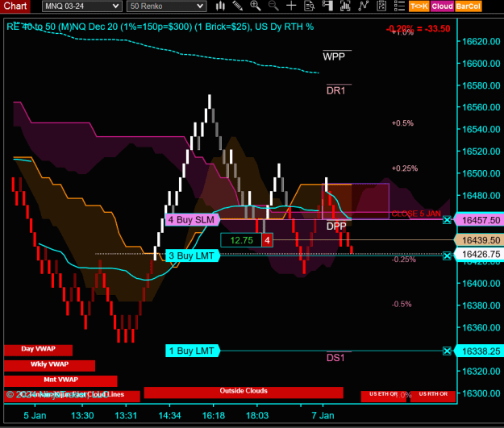504x428 pixels.
Task: Toggle the Cloud button
Action: click(x=442, y=6)
